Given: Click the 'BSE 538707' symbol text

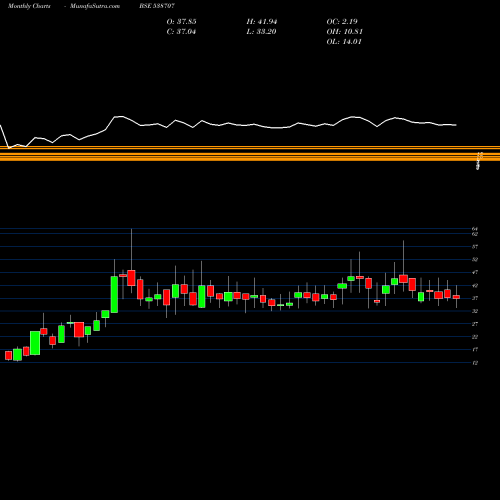Looking at the screenshot, I should (x=157, y=6).
